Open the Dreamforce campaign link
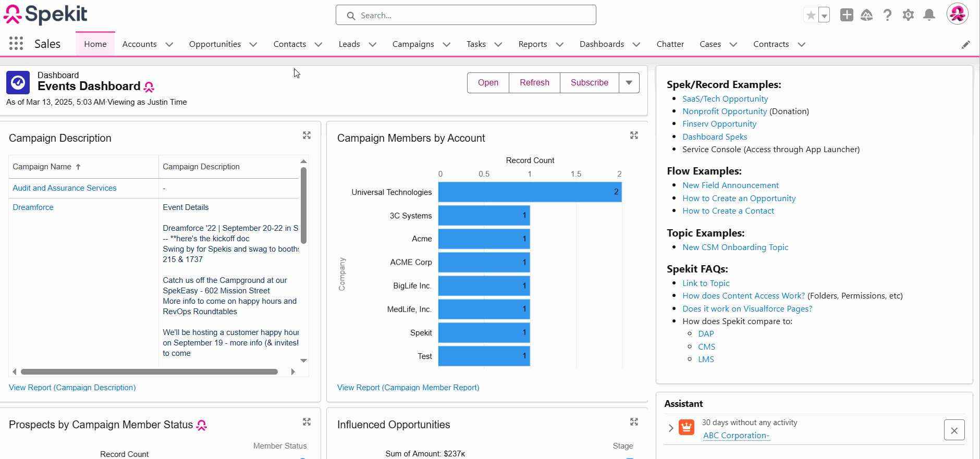Screen dimensions: 980x459 click(33, 207)
